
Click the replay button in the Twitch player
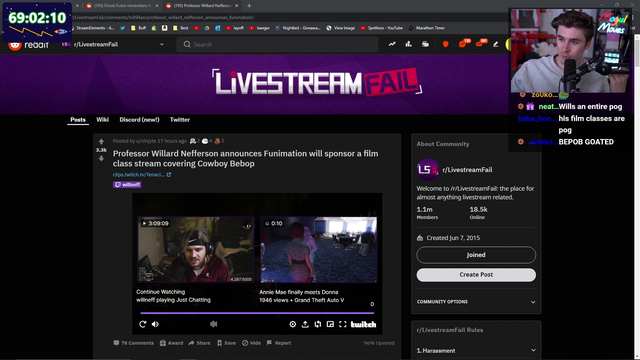coord(142,324)
